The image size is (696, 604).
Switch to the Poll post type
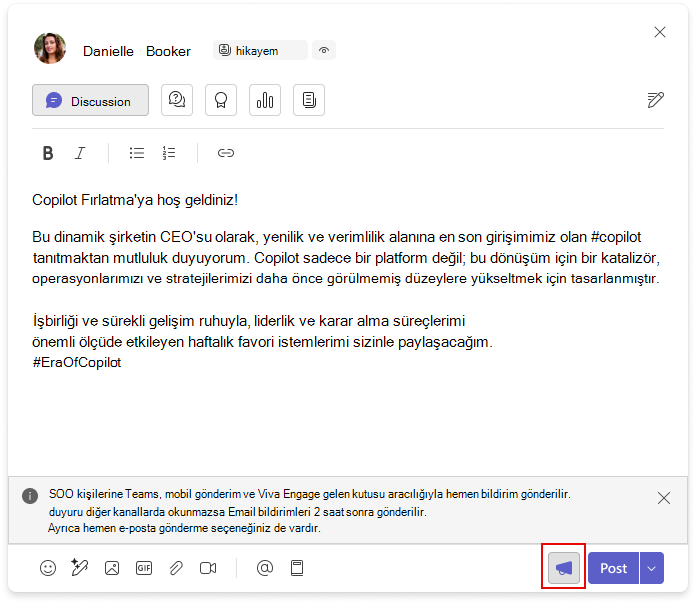click(265, 100)
